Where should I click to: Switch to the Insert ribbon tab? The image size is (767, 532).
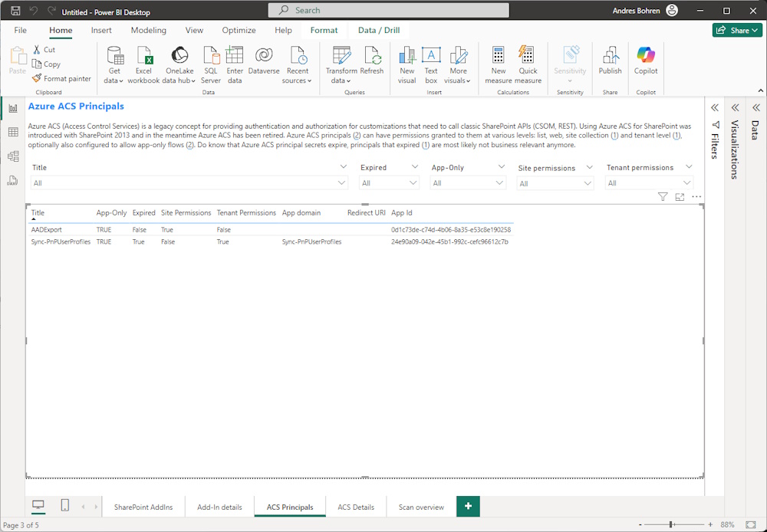click(x=101, y=31)
